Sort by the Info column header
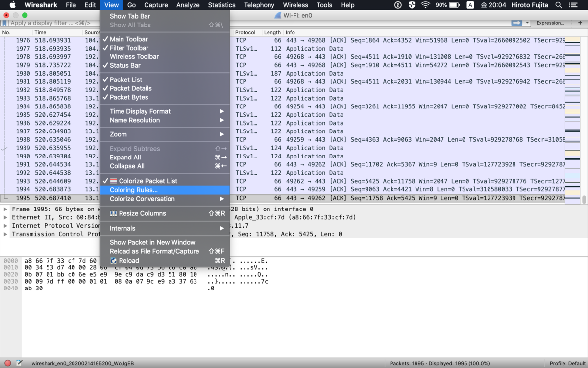The image size is (588, 368). click(x=424, y=32)
